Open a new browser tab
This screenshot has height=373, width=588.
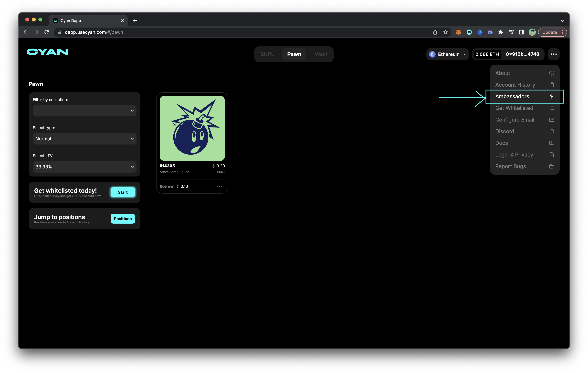[135, 21]
